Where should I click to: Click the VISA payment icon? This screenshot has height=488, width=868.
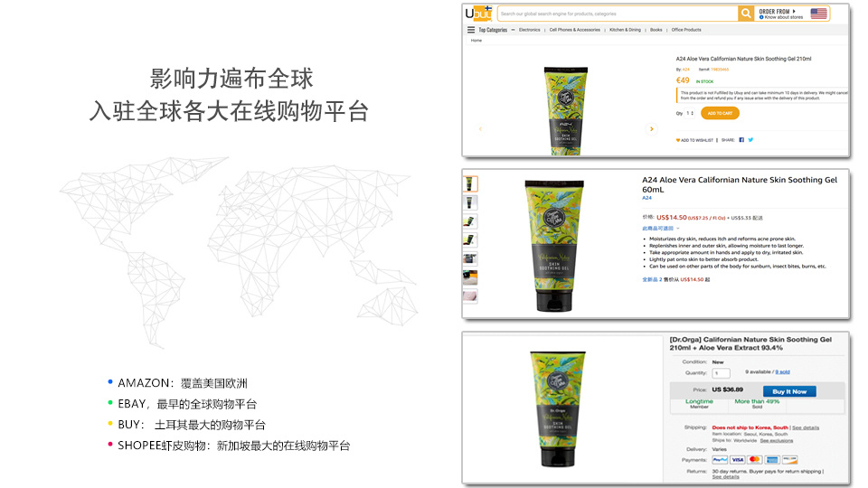click(x=738, y=460)
